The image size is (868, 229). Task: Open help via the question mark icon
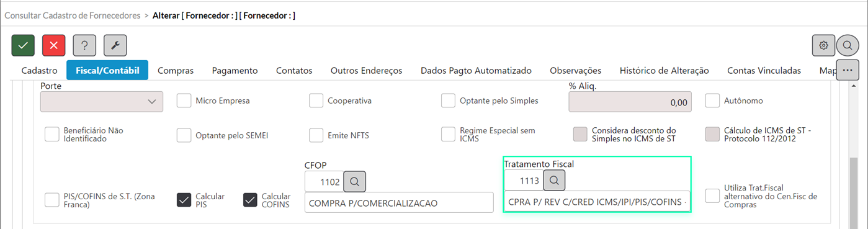coord(84,45)
